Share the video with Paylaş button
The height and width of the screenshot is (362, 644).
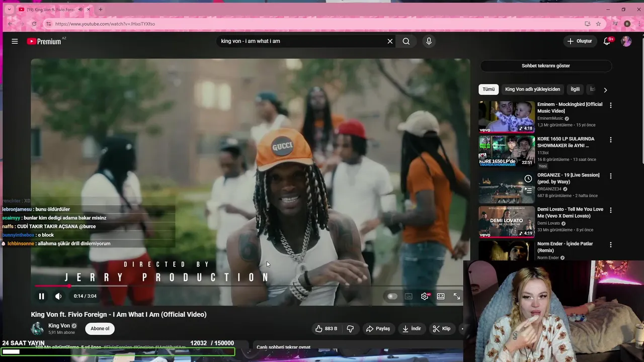(x=378, y=328)
